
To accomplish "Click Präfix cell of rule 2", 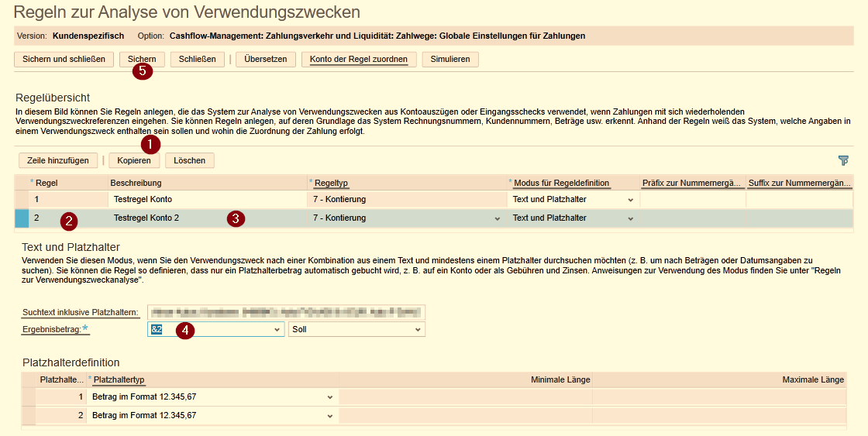I will click(x=693, y=218).
